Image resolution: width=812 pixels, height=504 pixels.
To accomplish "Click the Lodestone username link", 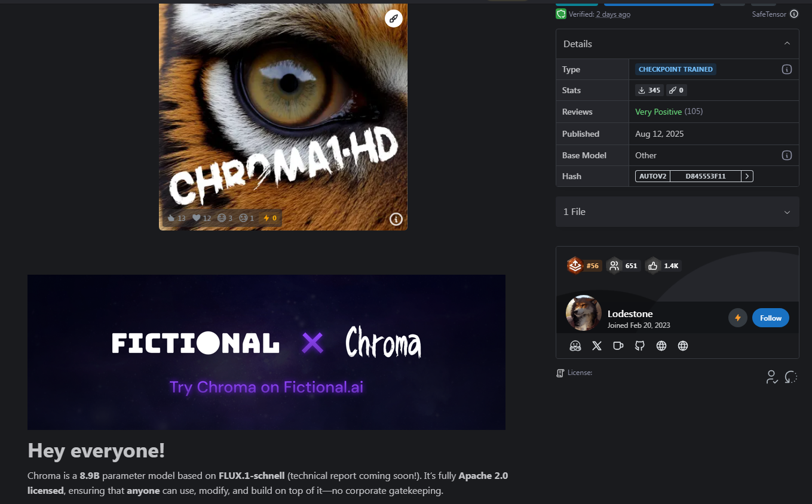I will tap(630, 314).
